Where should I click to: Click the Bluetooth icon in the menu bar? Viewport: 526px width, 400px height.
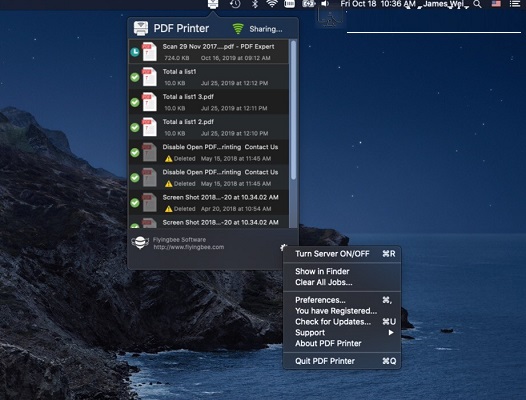[x=255, y=4]
